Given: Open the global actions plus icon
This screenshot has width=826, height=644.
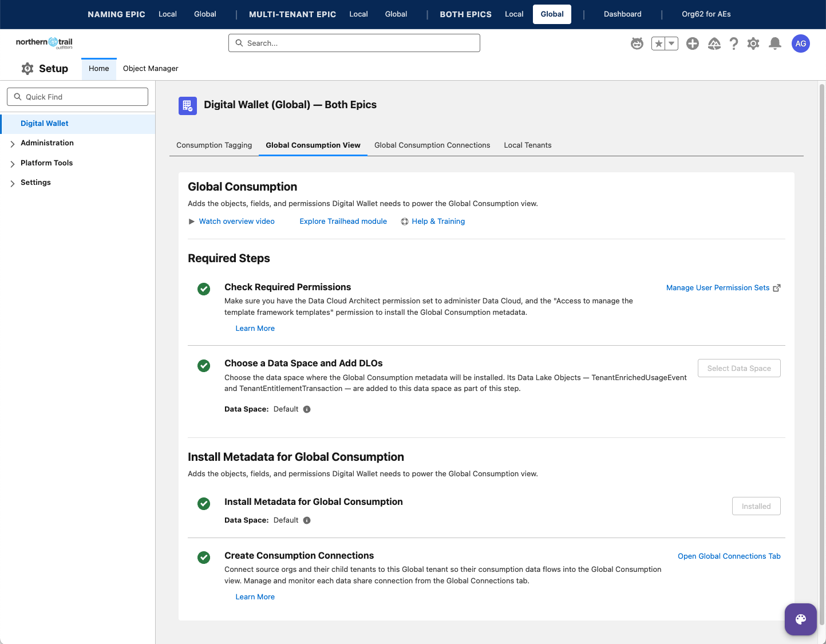Looking at the screenshot, I should (693, 44).
